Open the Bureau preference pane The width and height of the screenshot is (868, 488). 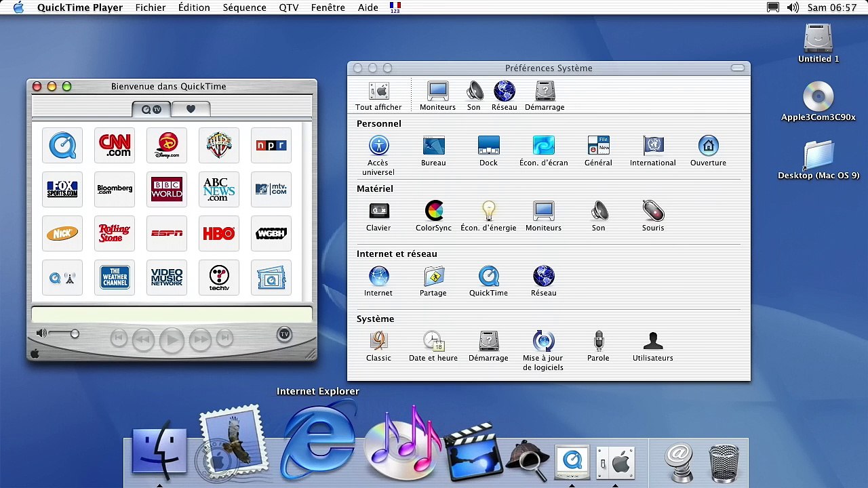point(433,150)
